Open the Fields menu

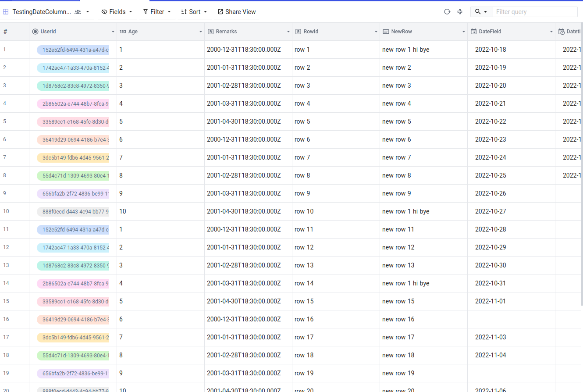click(116, 12)
